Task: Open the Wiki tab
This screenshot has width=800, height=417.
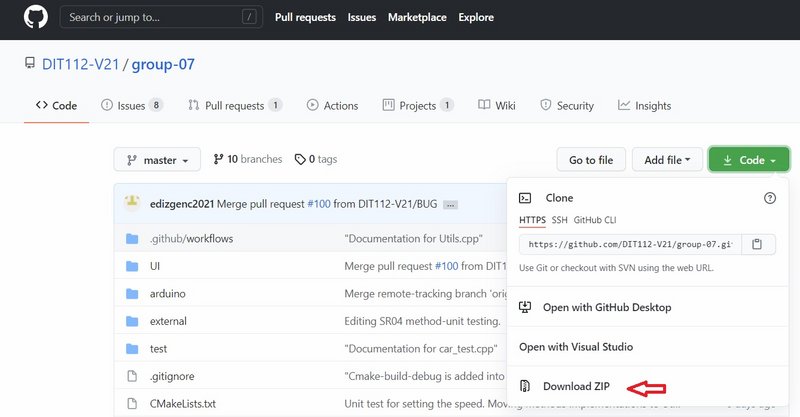Action: click(x=496, y=106)
